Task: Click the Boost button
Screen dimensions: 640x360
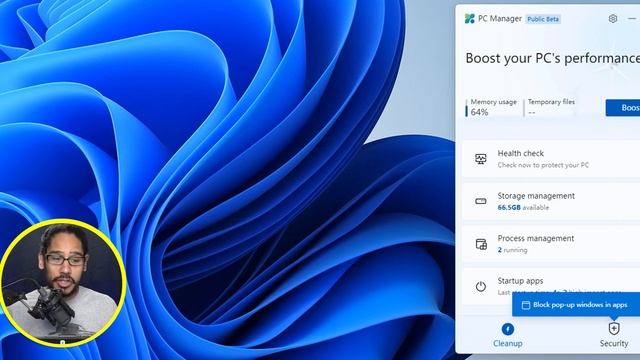Action: click(623, 108)
